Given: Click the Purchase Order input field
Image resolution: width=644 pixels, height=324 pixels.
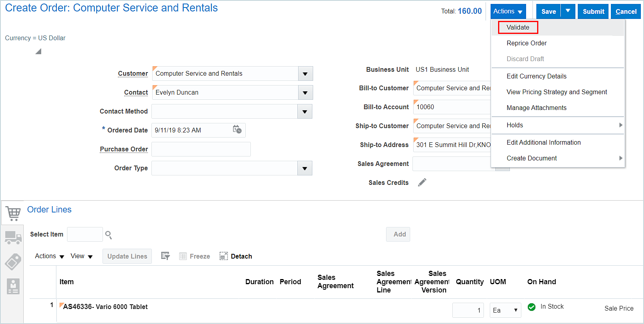Looking at the screenshot, I should point(201,149).
